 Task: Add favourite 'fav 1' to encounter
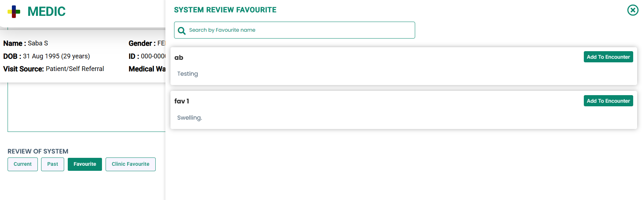pos(608,101)
